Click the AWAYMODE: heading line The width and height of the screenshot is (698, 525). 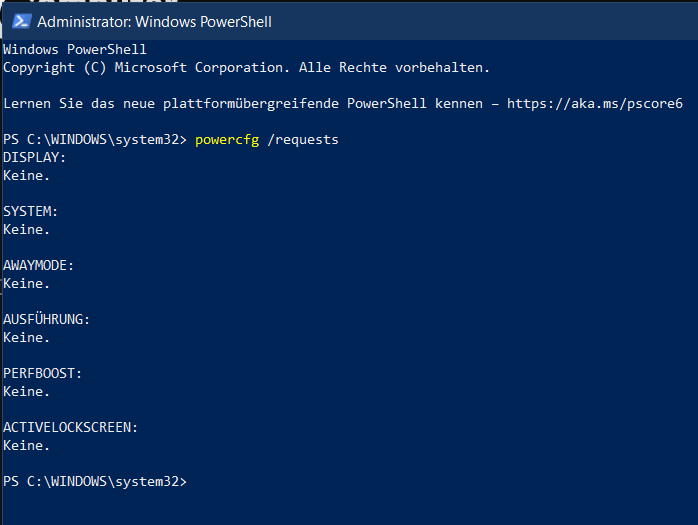pyautogui.click(x=38, y=265)
